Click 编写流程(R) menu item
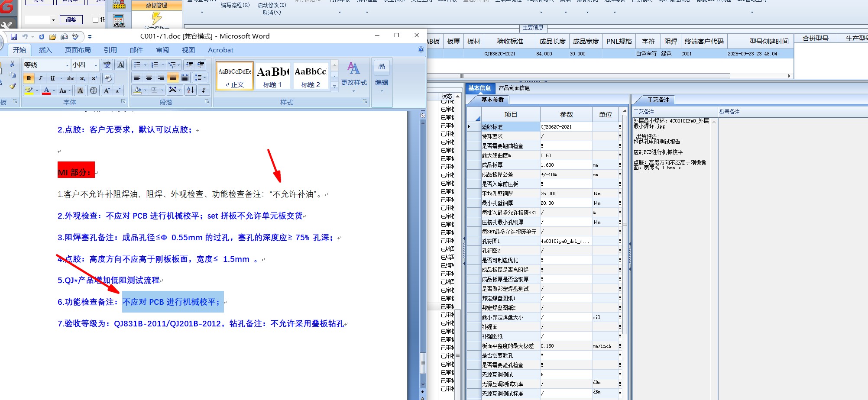868x400 pixels. pos(235,5)
